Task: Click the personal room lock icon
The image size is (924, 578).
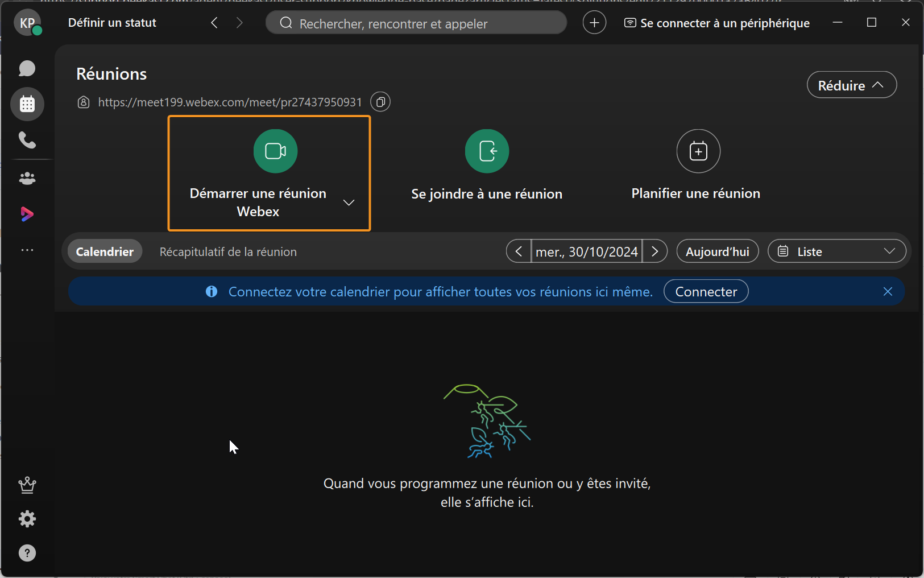Action: pos(84,102)
